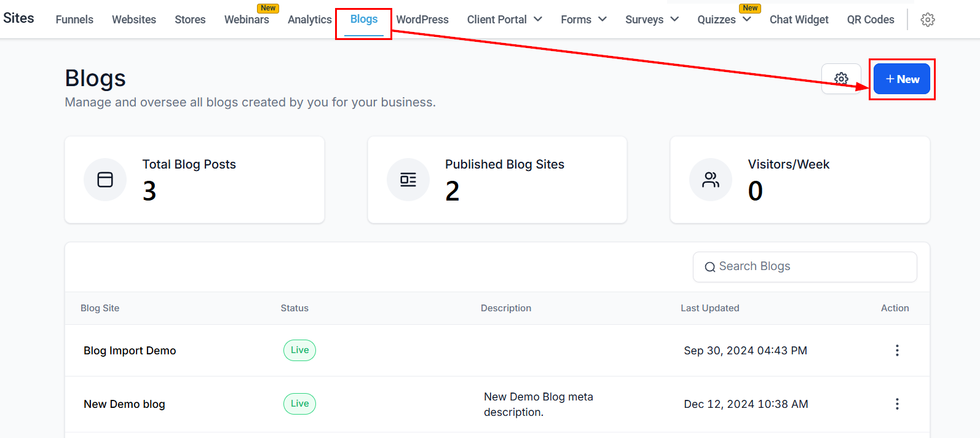Viewport: 980px width, 438px height.
Task: Go to the Funnels tab
Action: click(74, 20)
